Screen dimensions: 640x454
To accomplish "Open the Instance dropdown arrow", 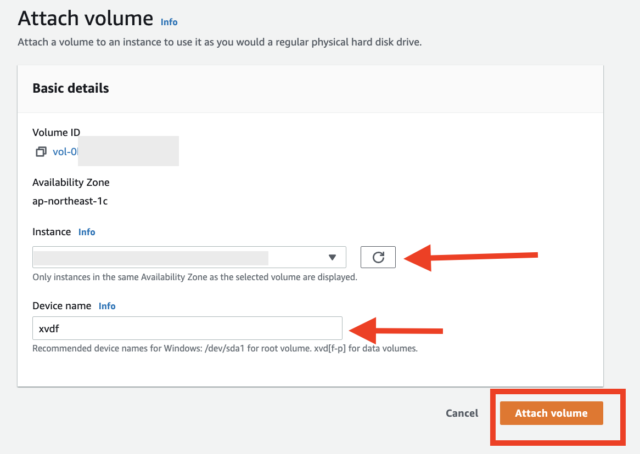I will click(x=332, y=257).
